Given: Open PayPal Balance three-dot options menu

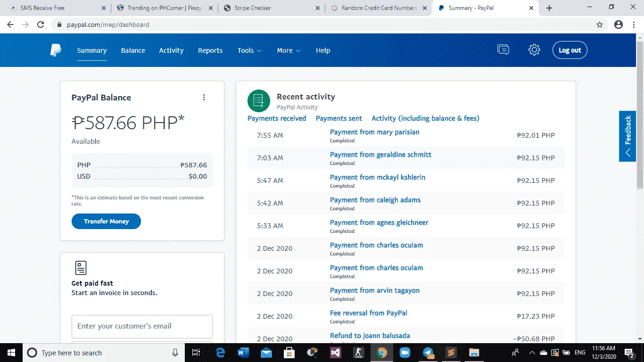Looking at the screenshot, I should (204, 98).
